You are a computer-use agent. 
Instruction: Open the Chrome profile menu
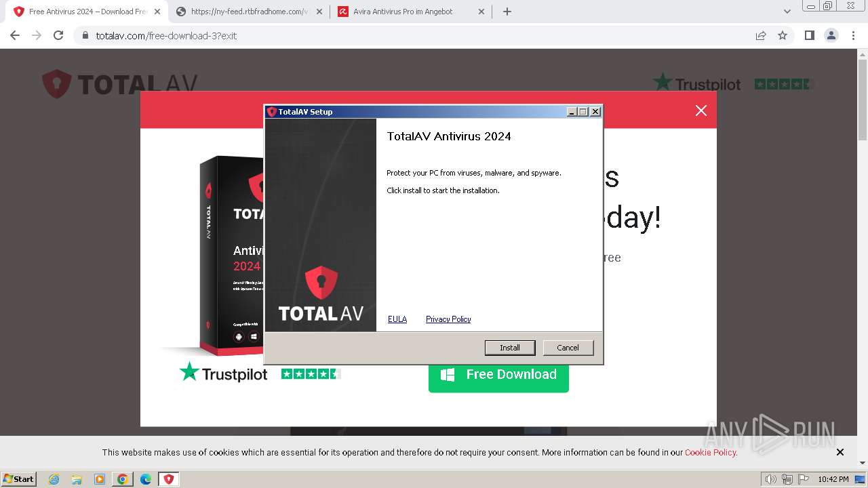831,35
